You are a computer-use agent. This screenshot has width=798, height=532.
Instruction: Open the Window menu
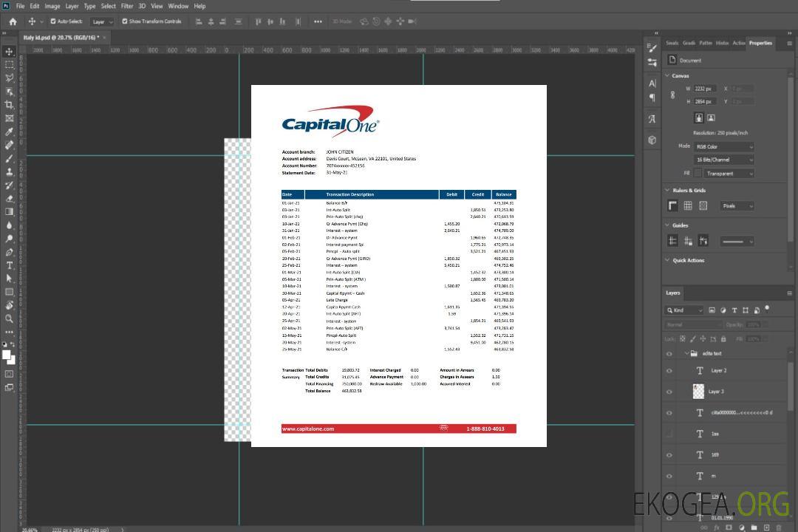coord(178,6)
